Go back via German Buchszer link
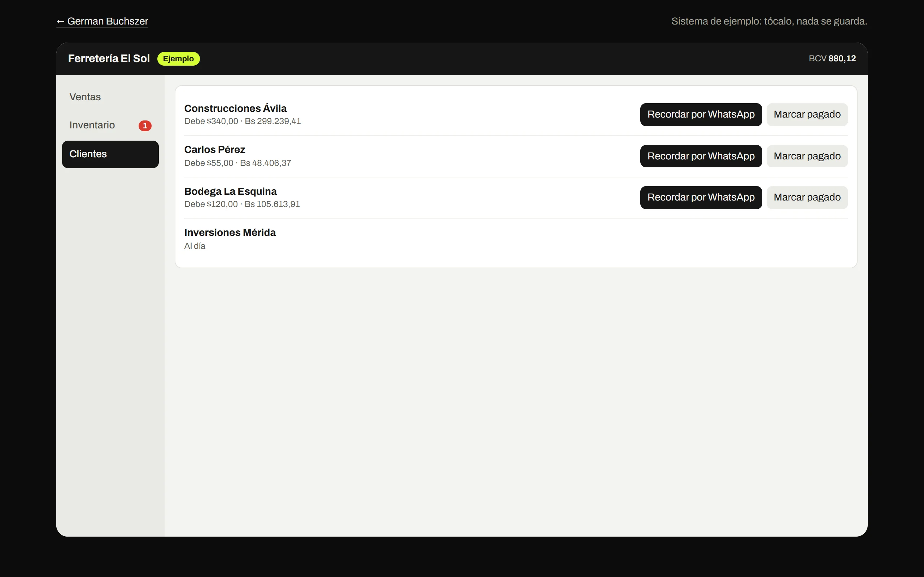The height and width of the screenshot is (577, 924). (x=103, y=21)
